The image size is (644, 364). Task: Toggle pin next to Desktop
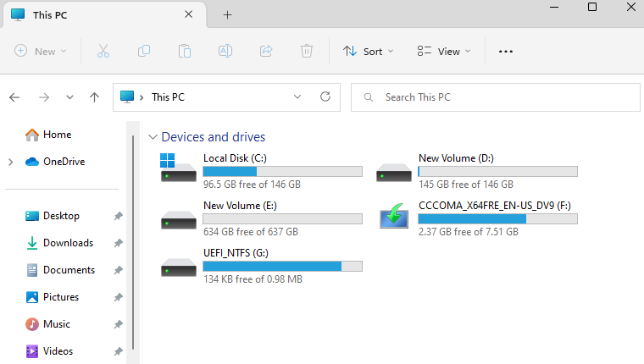click(x=119, y=216)
